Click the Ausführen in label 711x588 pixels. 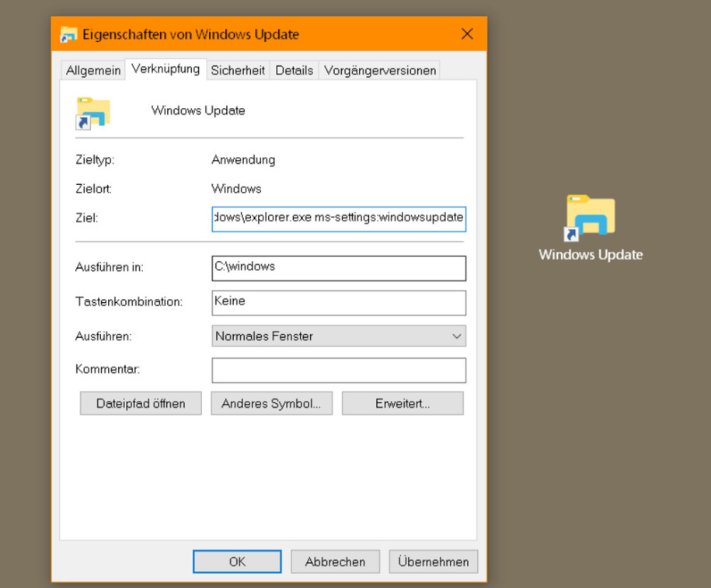point(110,267)
